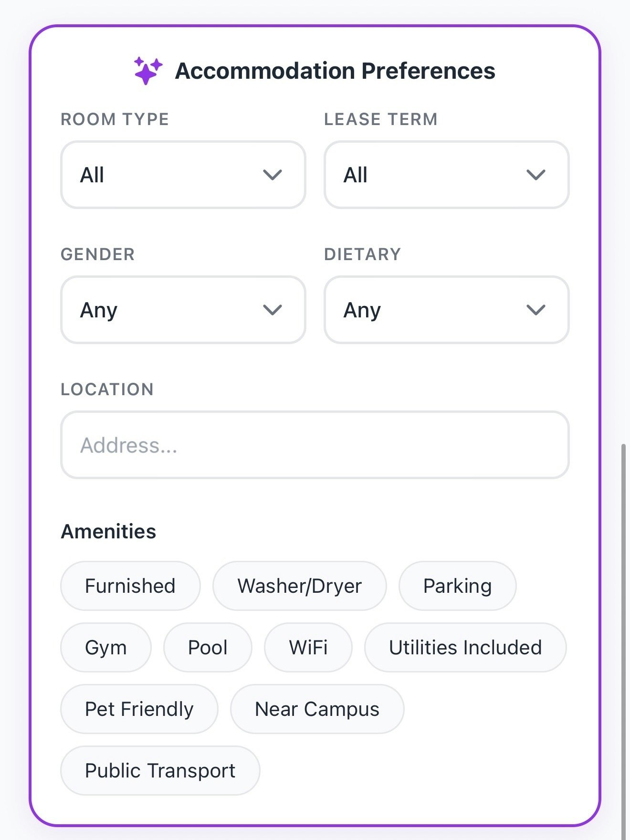
Task: Enable the Near Campus filter
Action: tap(317, 709)
